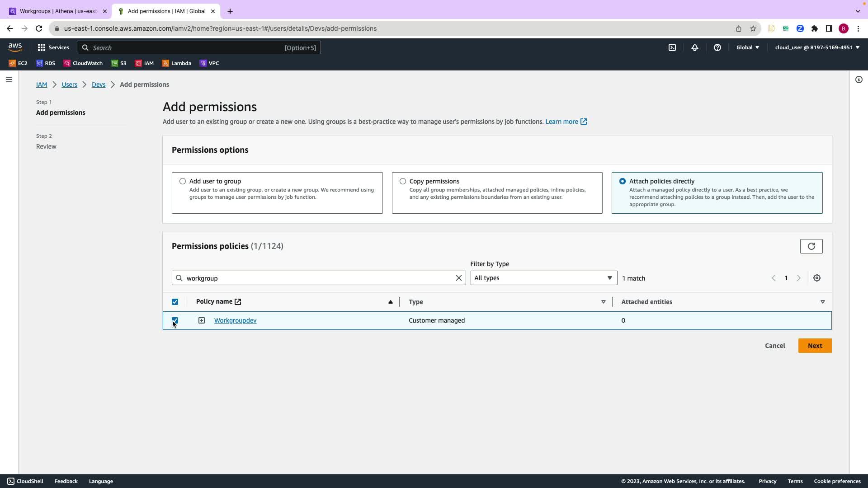Image resolution: width=868 pixels, height=488 pixels.
Task: Select Copy permissions radio option
Action: coord(403,181)
